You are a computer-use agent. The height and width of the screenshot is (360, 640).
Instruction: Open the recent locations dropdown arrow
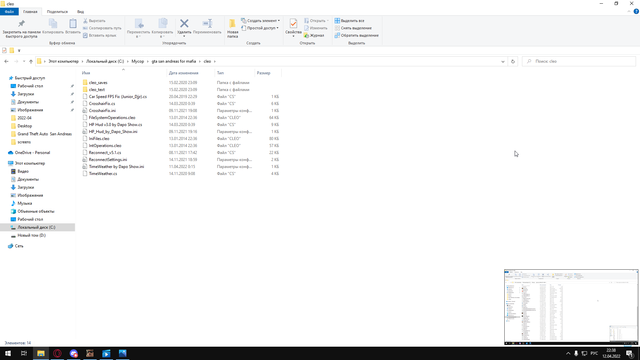point(24,61)
